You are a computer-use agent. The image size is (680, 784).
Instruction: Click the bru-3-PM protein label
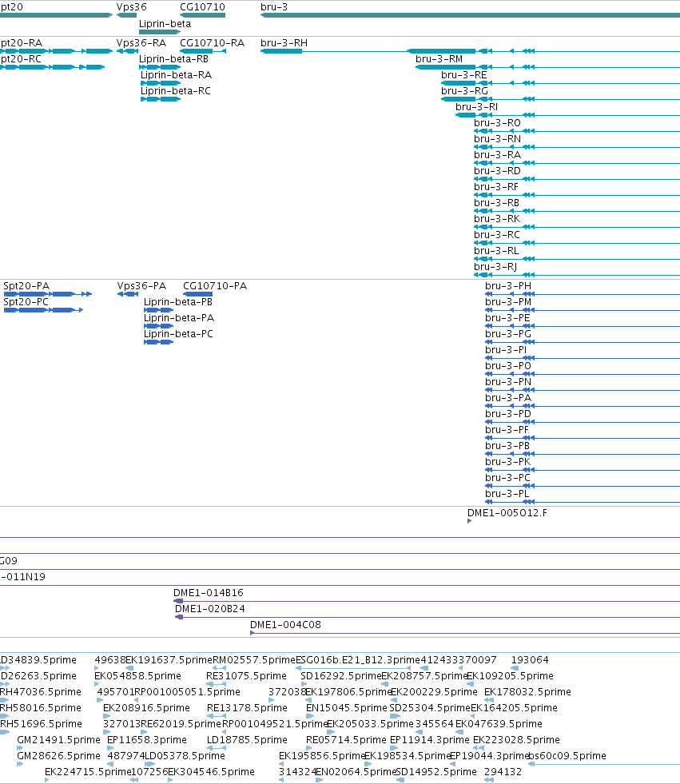pyautogui.click(x=508, y=302)
